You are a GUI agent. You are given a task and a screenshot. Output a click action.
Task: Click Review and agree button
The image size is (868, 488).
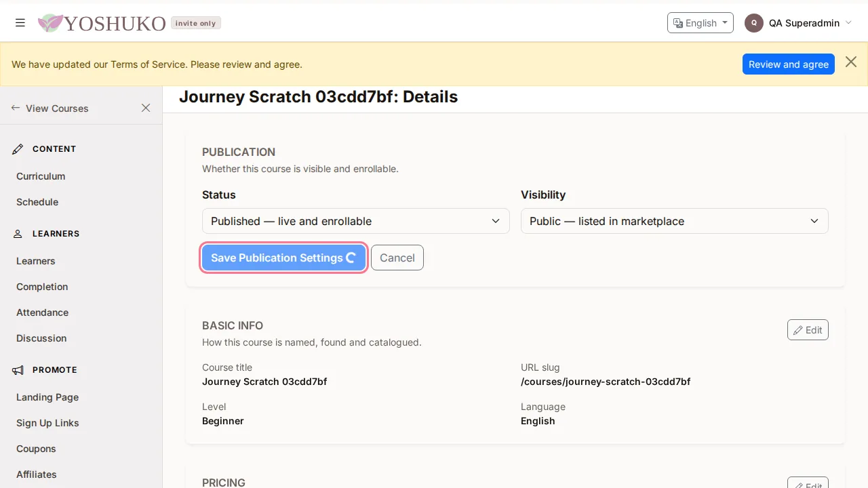pyautogui.click(x=788, y=64)
